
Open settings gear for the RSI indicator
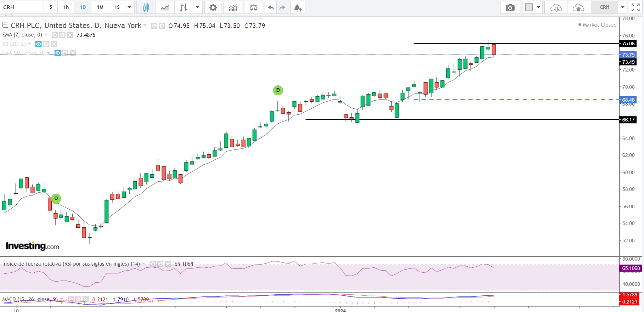point(160,264)
